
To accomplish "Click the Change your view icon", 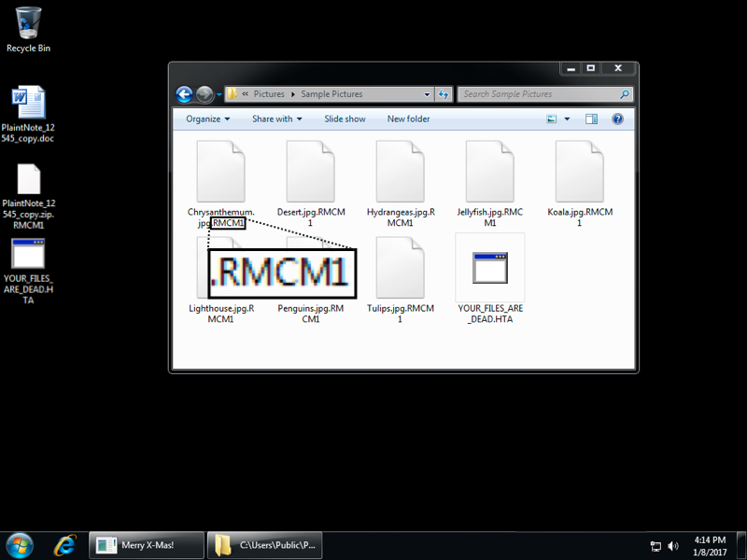I will tap(552, 119).
